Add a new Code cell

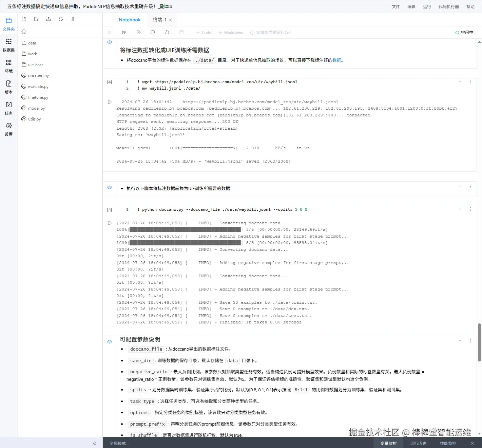(204, 33)
